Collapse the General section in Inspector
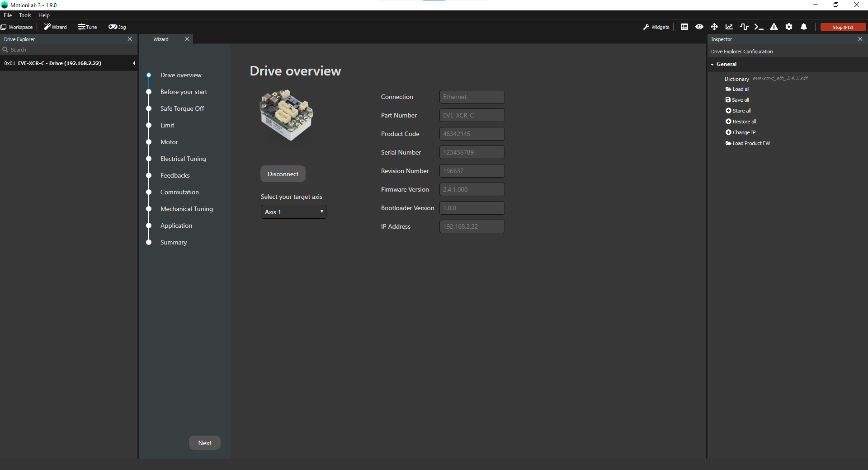 [x=713, y=64]
